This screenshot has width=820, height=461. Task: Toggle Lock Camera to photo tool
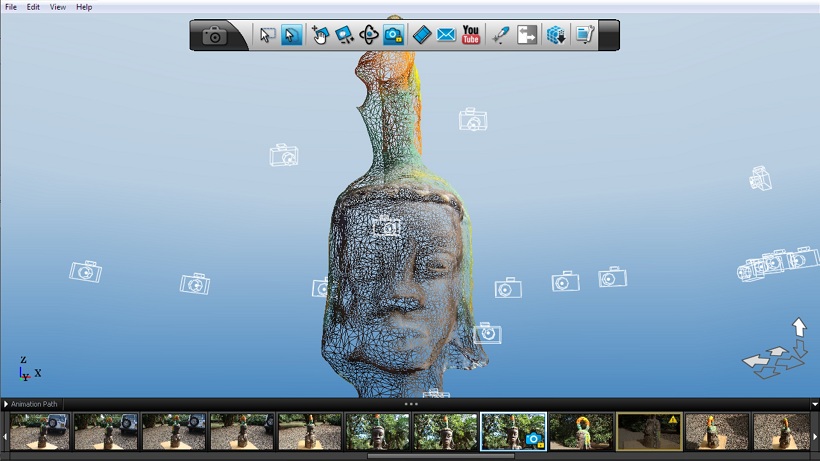coord(394,35)
